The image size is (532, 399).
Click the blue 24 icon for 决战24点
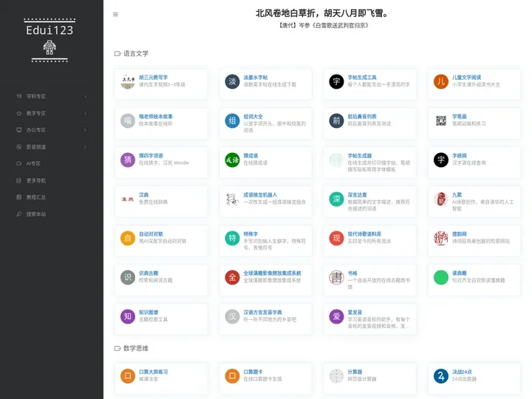click(440, 376)
